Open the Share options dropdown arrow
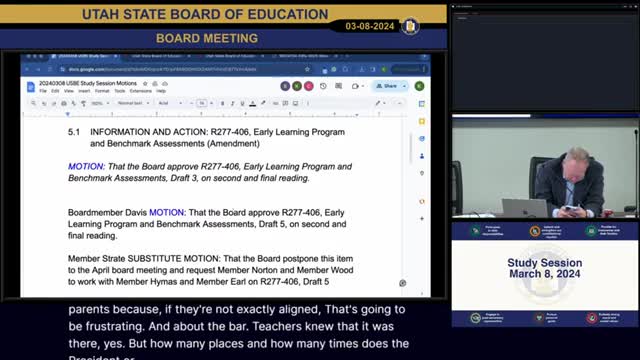Screen dimensions: 640x360 [404, 86]
